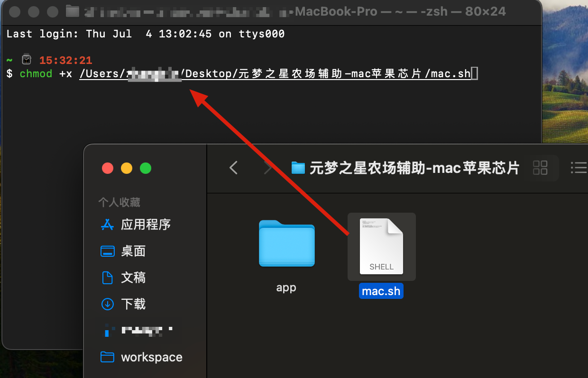Minimize Finder window using yellow button
Viewport: 588px width, 378px height.
[127, 168]
